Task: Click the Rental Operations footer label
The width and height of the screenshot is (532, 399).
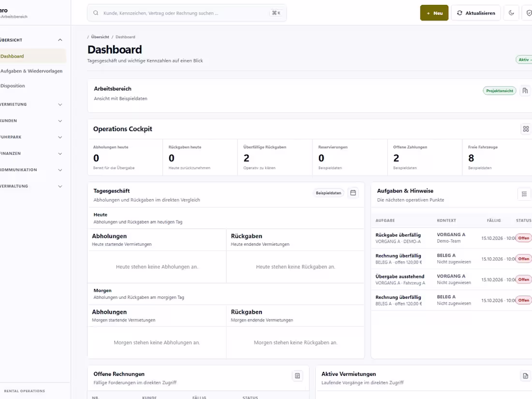Action: point(25,391)
